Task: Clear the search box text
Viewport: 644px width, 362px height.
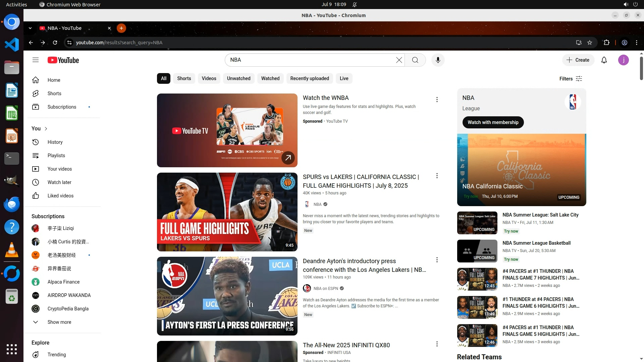Action: tap(399, 60)
